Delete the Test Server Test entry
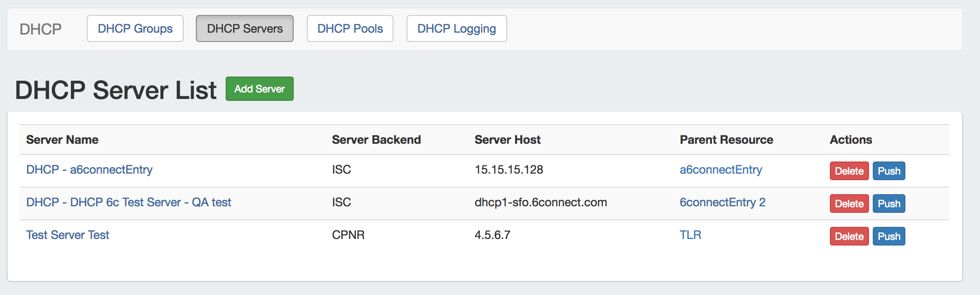The width and height of the screenshot is (980, 295). tap(849, 236)
